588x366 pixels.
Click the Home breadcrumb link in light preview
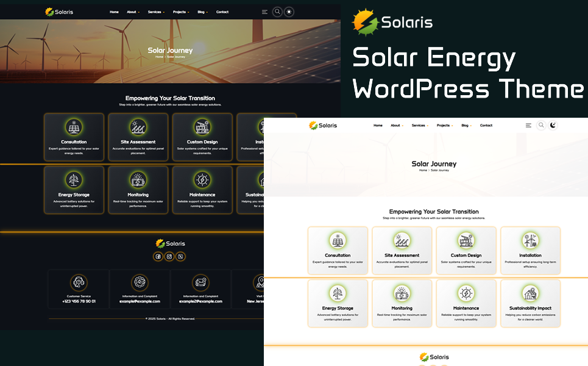click(423, 170)
